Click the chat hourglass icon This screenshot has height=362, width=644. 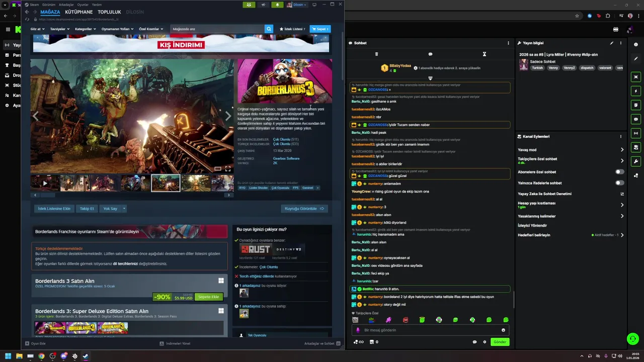[485, 54]
